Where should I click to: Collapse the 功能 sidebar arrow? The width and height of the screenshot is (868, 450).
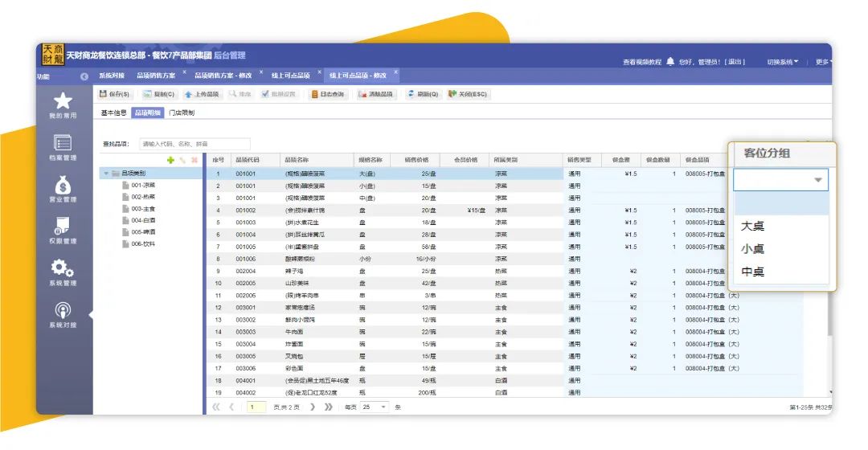coord(84,76)
